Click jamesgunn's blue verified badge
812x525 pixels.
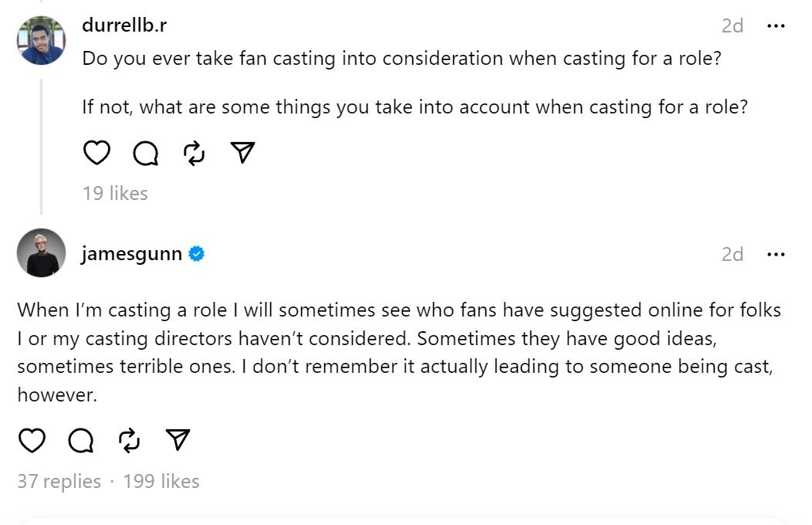point(197,254)
